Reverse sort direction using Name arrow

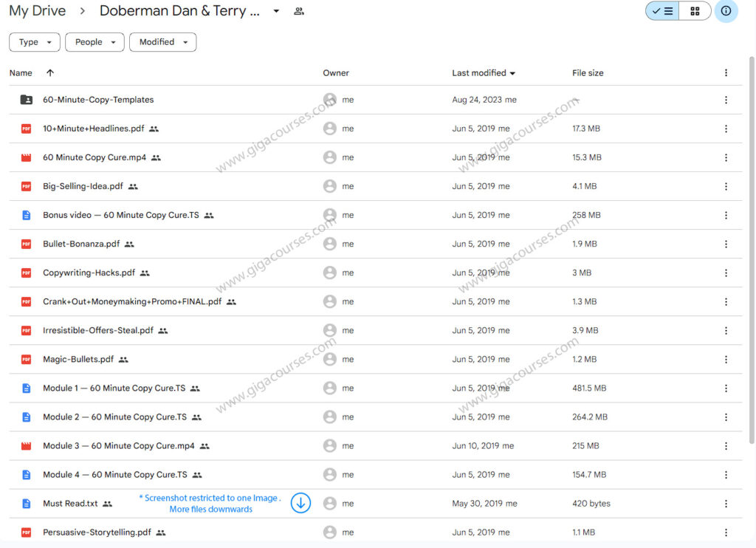coord(50,73)
